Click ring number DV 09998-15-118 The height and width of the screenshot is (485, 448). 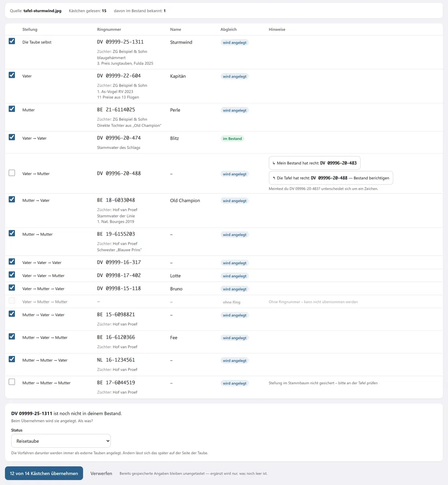click(x=119, y=288)
